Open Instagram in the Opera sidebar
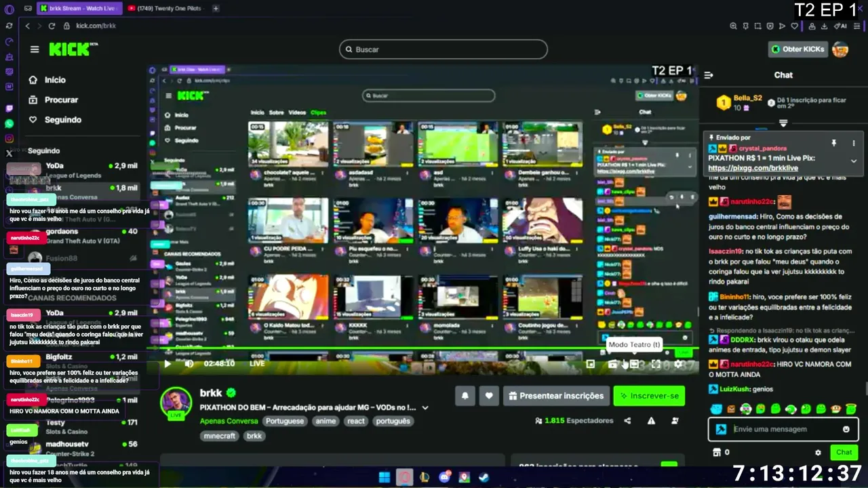Image resolution: width=868 pixels, height=488 pixels. coord(9,138)
